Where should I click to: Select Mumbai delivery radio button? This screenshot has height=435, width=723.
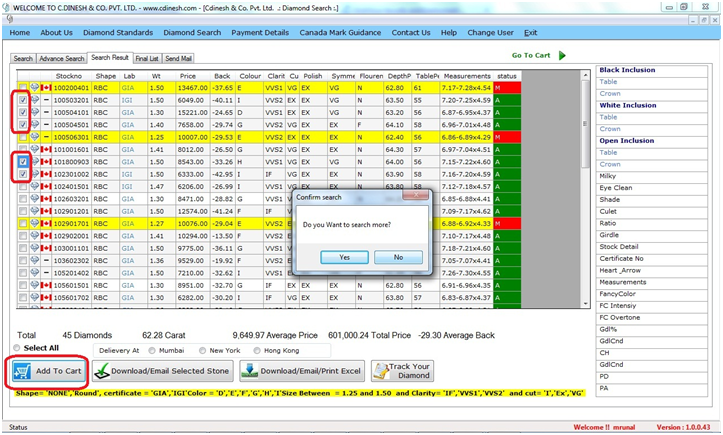pyautogui.click(x=152, y=351)
